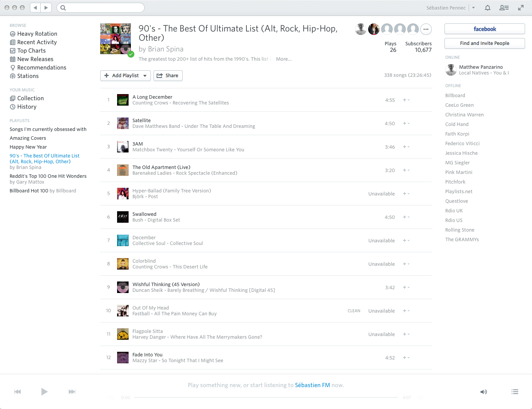
Task: Click Find and Invite People
Action: 485,43
